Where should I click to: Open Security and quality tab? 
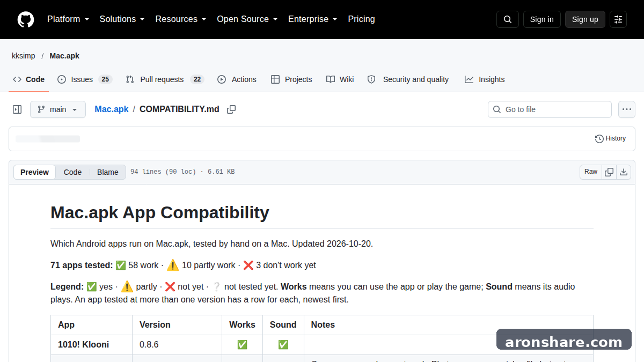pyautogui.click(x=408, y=79)
